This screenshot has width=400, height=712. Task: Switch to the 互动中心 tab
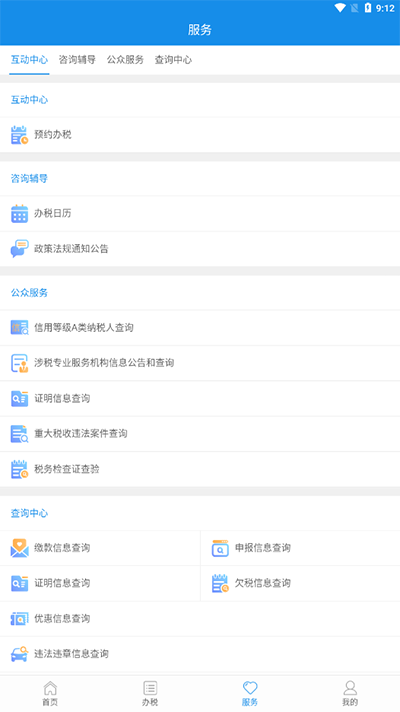pos(29,59)
